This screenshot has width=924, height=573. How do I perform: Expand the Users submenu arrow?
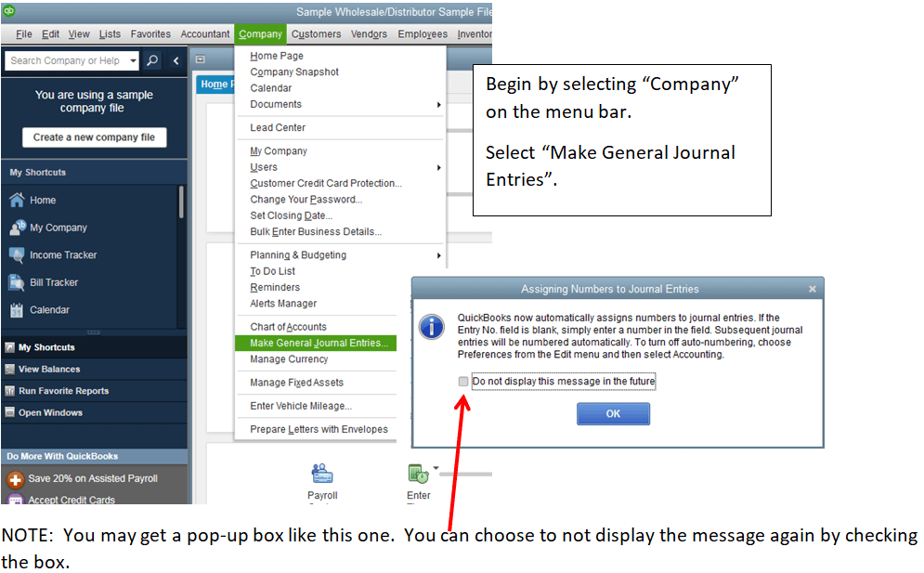pyautogui.click(x=438, y=167)
